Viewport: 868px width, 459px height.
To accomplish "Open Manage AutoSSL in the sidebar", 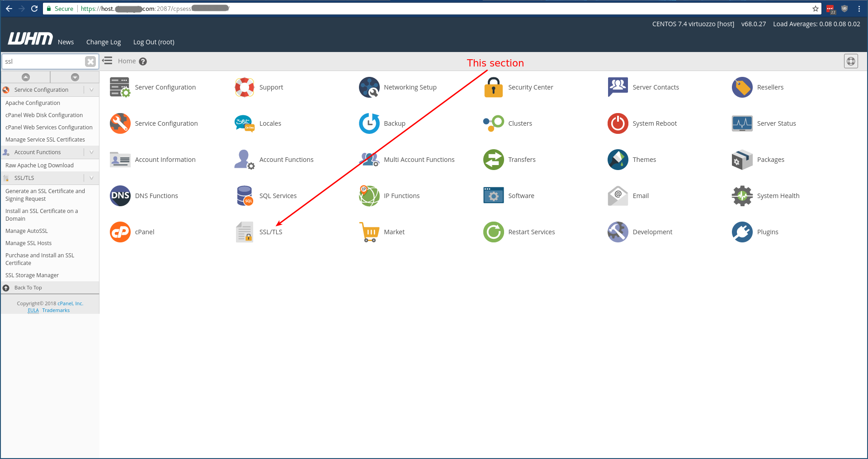I will (x=27, y=231).
